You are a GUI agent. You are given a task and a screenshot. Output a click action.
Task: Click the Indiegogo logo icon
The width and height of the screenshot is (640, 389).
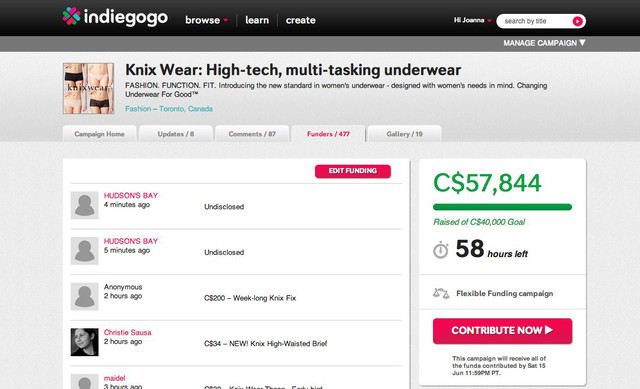tap(71, 16)
